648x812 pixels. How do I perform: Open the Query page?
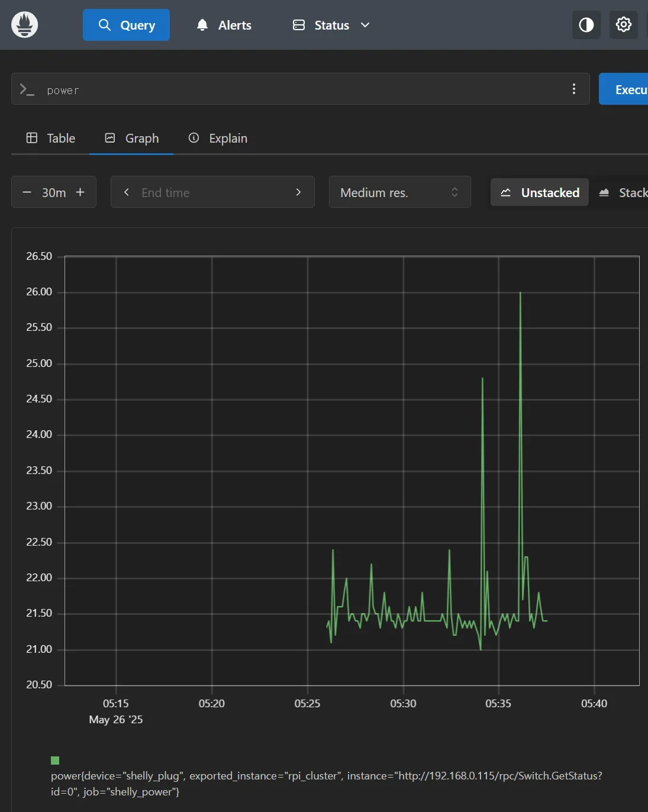click(x=126, y=25)
